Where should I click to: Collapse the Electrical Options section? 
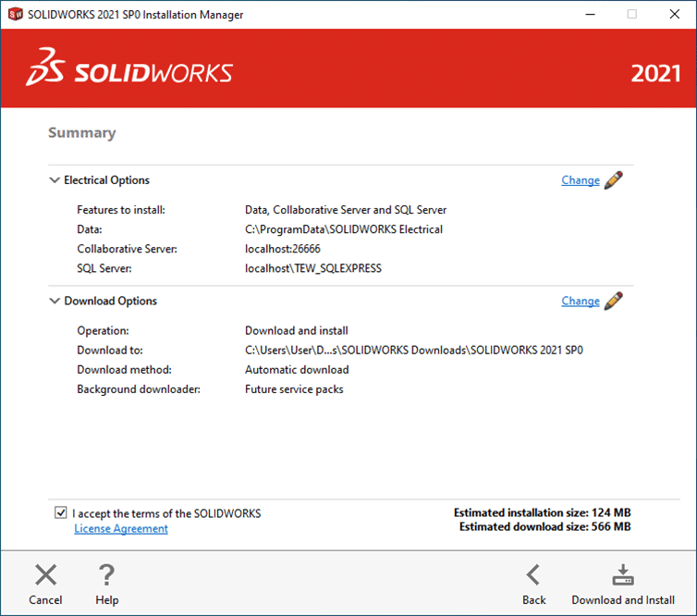click(55, 180)
